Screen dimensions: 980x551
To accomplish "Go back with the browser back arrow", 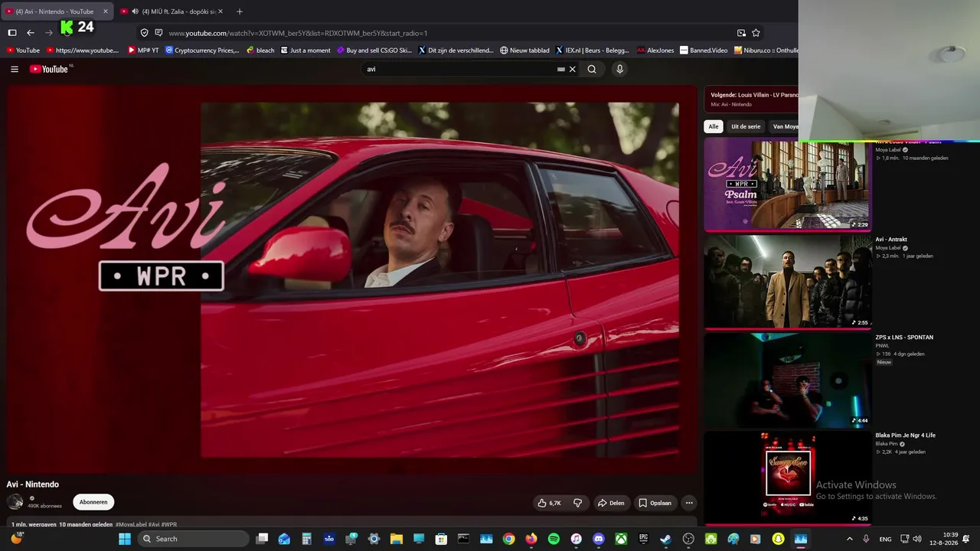I will [x=31, y=33].
